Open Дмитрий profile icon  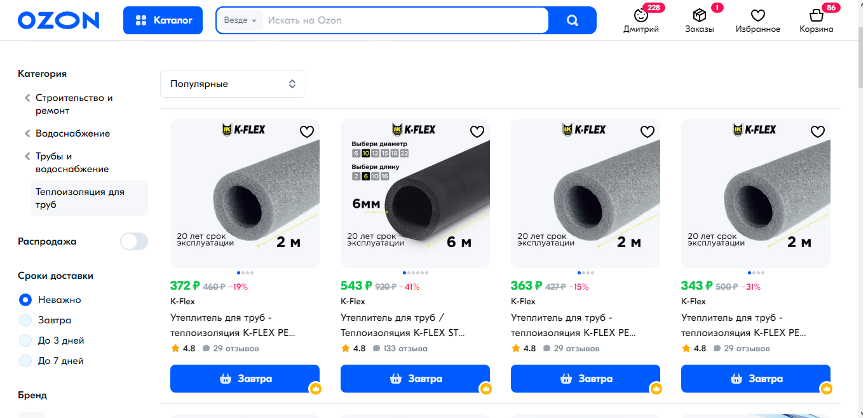pyautogui.click(x=641, y=15)
